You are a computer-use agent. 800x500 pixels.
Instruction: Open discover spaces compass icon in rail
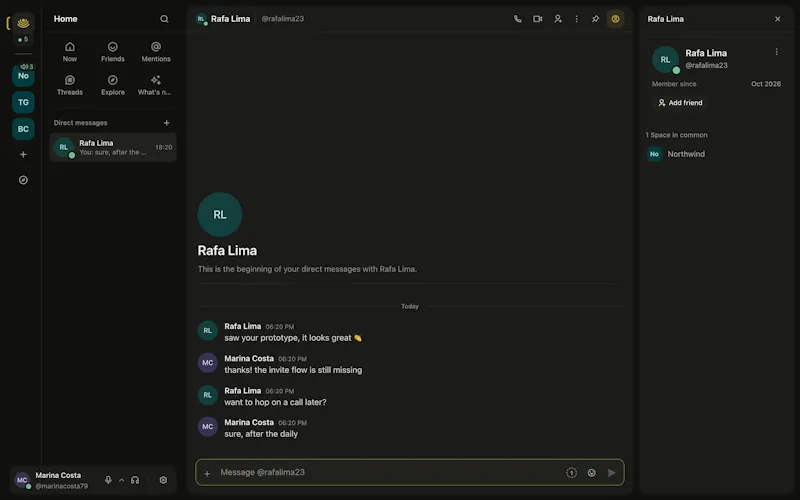pyautogui.click(x=23, y=180)
